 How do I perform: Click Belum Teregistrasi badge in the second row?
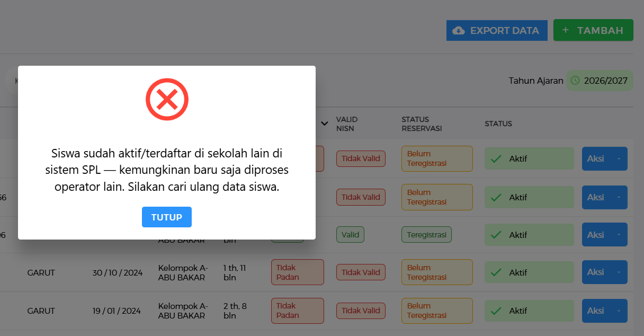pyautogui.click(x=437, y=197)
